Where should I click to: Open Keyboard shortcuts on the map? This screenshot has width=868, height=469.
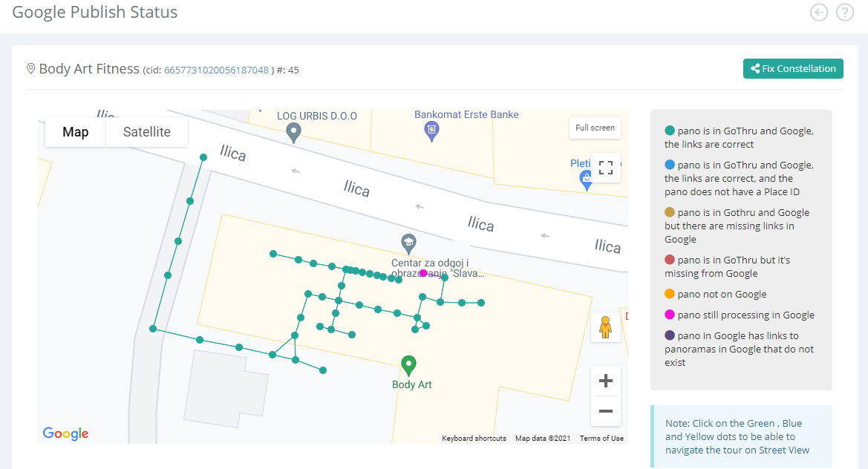click(474, 438)
